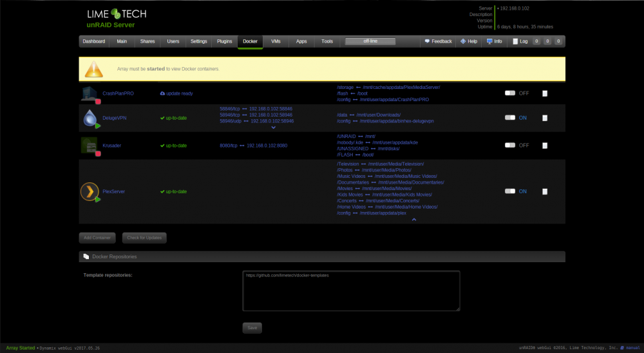644x353 pixels.
Task: Click the Help diamond icon
Action: tap(463, 41)
